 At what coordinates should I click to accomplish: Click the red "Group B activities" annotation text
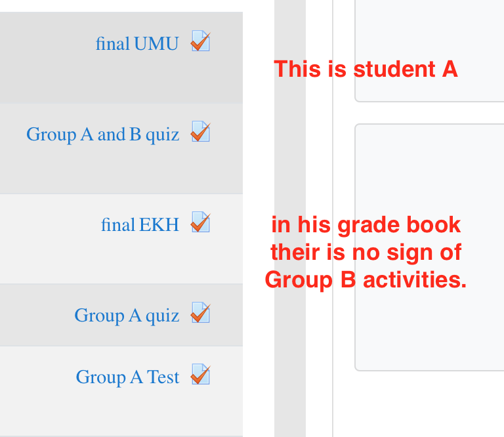coord(366,280)
